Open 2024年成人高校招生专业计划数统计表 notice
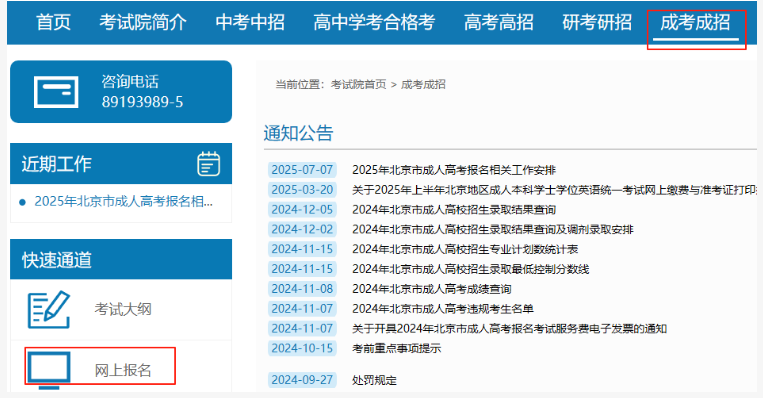The height and width of the screenshot is (398, 763). (465, 250)
